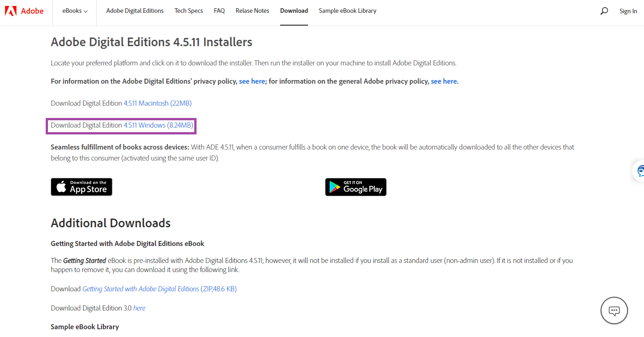Viewport: 644px width, 337px height.
Task: Download the 4.5.11 Windows (8.24MB) installer
Action: coord(159,125)
